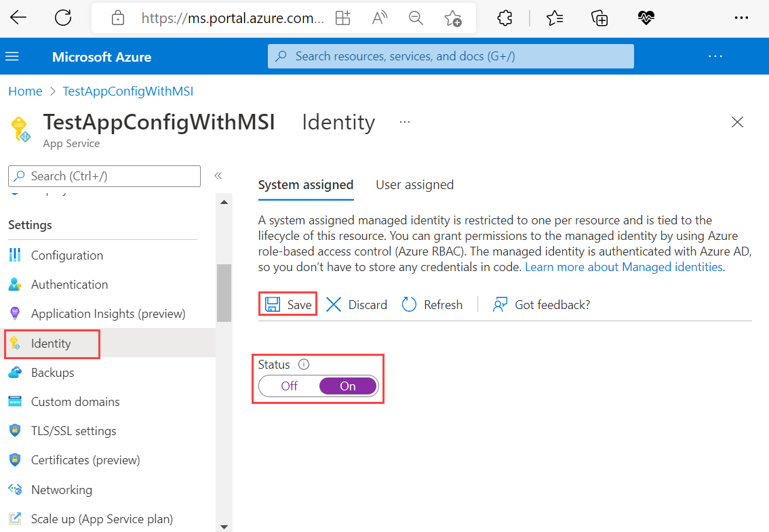Click the sidebar scrollbar up arrow
Image resolution: width=769 pixels, height=532 pixels.
[224, 202]
